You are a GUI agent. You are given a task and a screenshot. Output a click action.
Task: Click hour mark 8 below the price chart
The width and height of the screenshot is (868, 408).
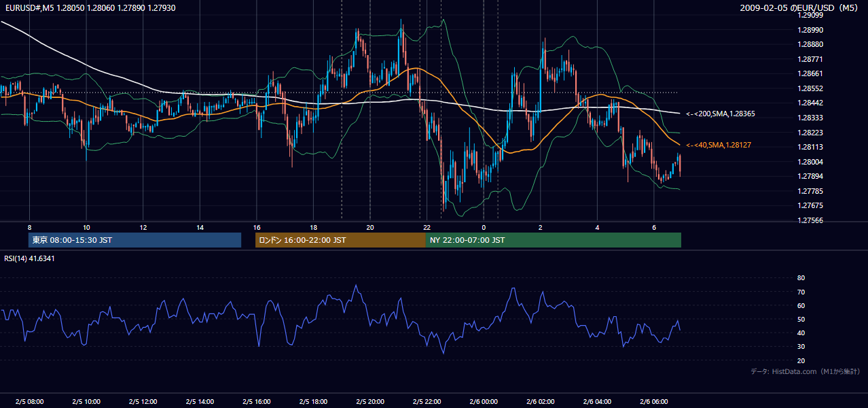pos(29,227)
